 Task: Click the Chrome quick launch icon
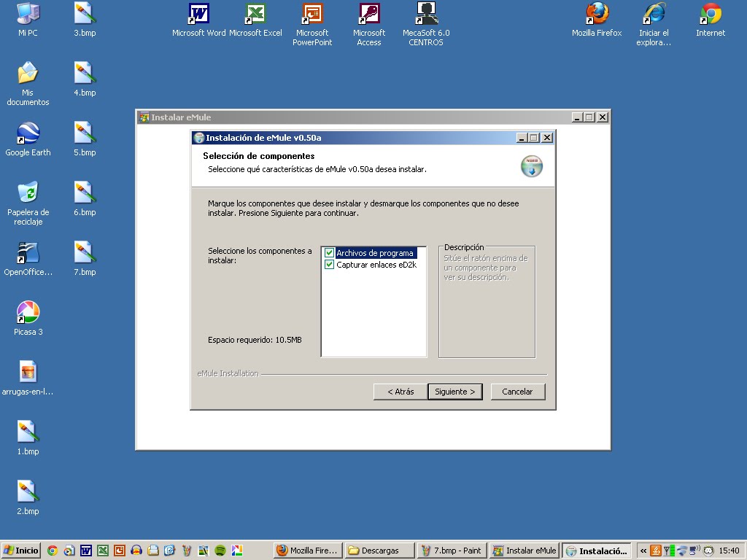[x=53, y=551]
